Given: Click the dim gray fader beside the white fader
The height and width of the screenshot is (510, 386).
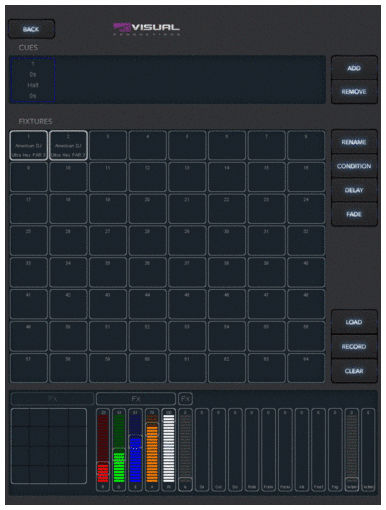Looking at the screenshot, I should (x=185, y=449).
